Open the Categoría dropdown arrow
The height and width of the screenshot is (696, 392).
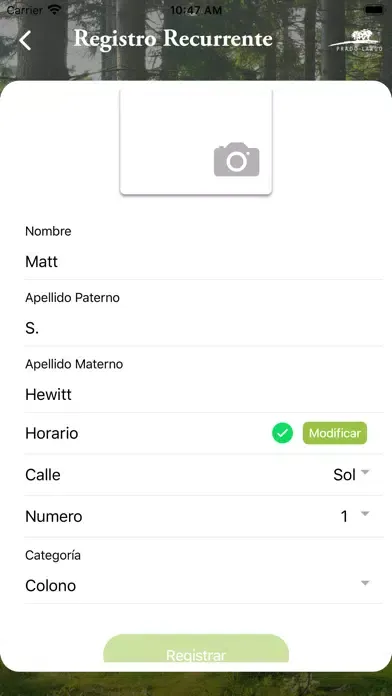(x=365, y=583)
